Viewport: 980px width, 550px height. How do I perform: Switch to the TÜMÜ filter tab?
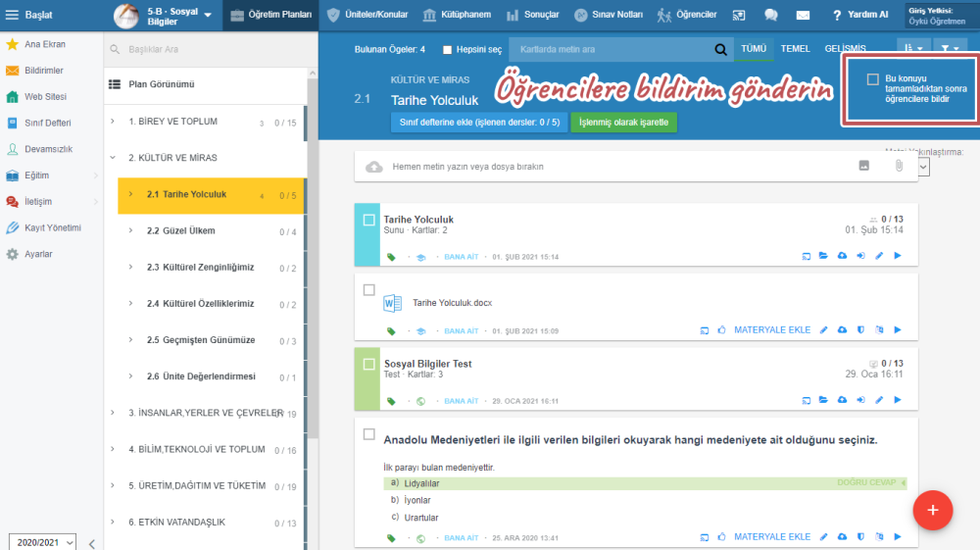click(x=753, y=49)
